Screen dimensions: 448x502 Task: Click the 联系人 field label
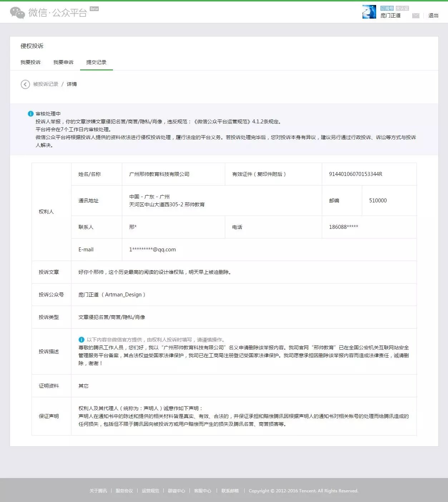pyautogui.click(x=86, y=227)
